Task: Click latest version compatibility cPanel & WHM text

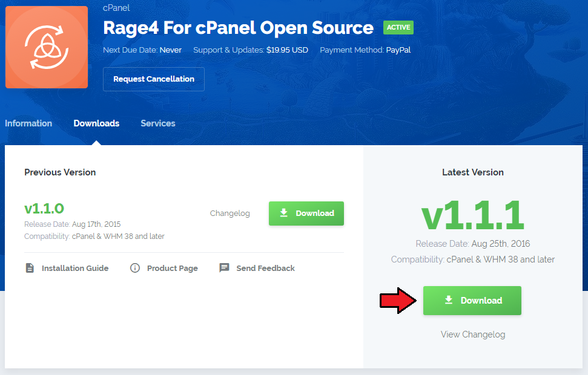Action: [x=501, y=259]
